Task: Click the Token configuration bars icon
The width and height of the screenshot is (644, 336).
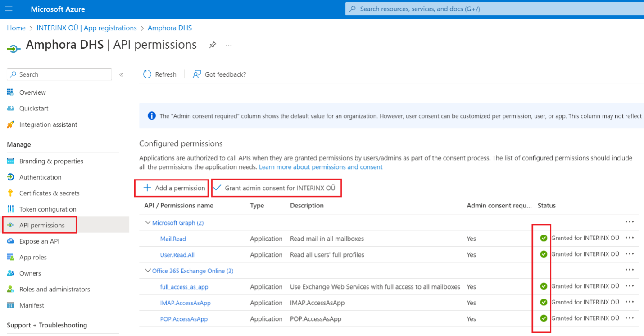Action: (10, 209)
